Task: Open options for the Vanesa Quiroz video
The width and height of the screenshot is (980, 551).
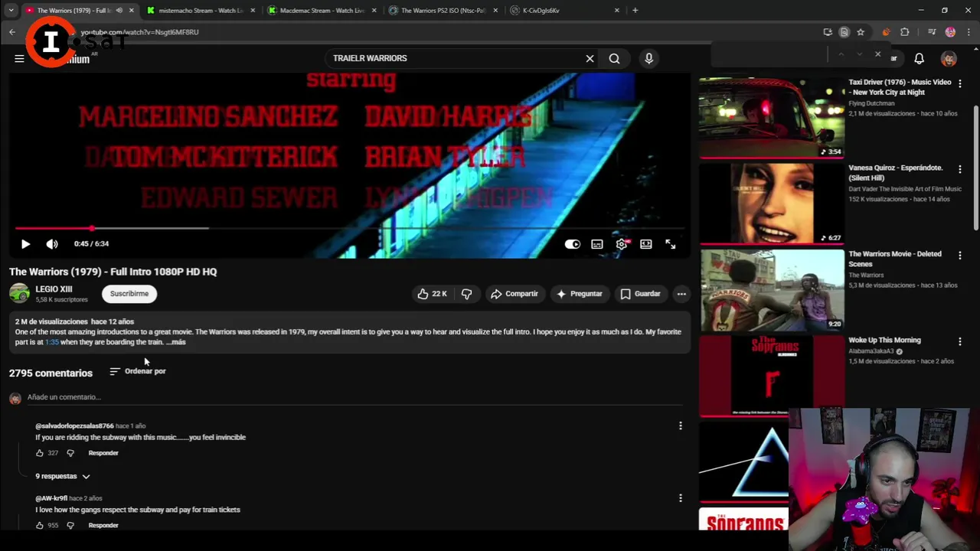Action: tap(960, 168)
